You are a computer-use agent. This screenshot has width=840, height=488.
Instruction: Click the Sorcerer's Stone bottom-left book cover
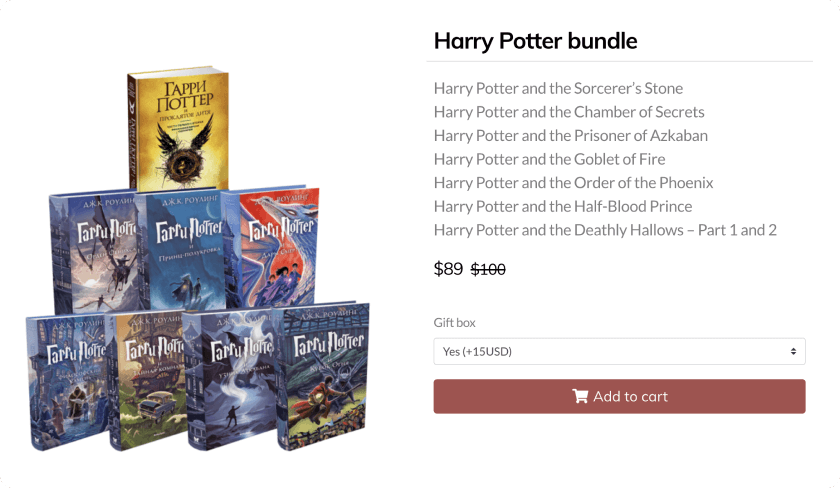67,381
